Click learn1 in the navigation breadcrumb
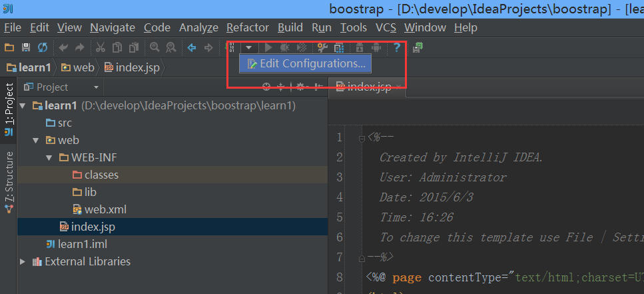Screen dimensions: 644x294 29,67
